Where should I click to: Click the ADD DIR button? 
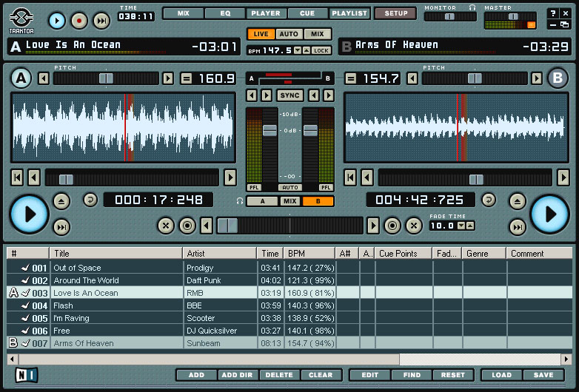[x=237, y=375]
